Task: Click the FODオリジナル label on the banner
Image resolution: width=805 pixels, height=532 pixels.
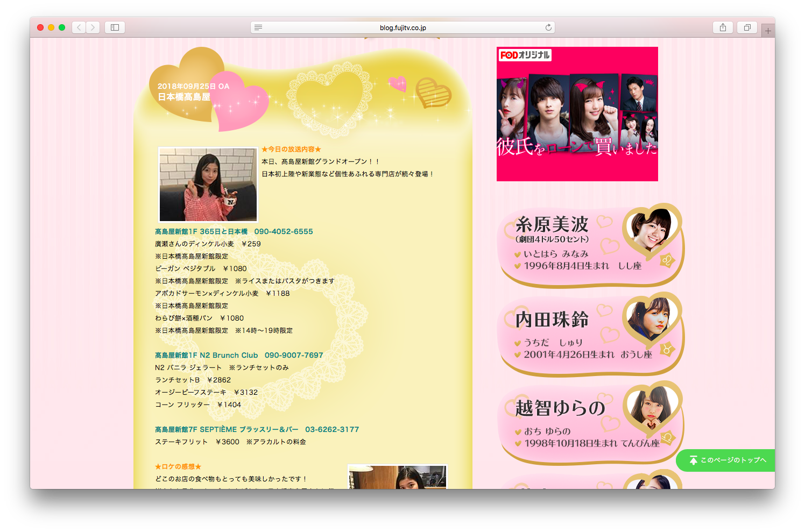Action: 525,55
